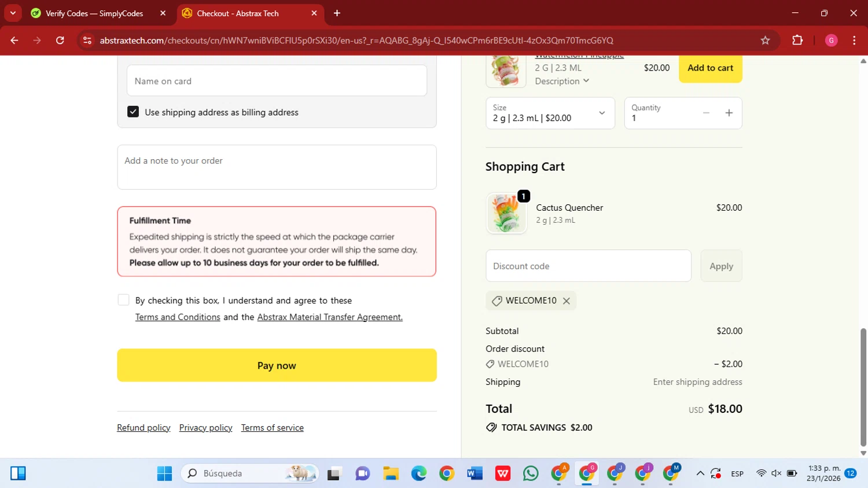868x488 pixels.
Task: Open Abstrax Material Transfer Agreement link
Action: pos(330,317)
